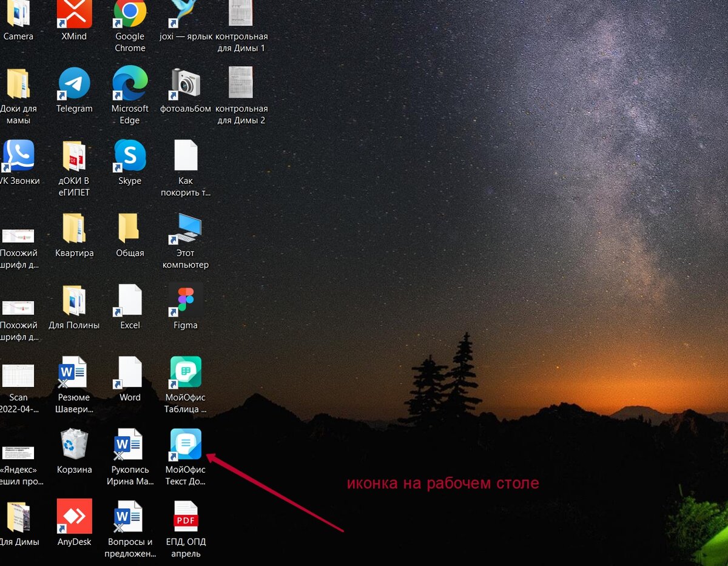Select the «Яндекс» решил про... file

coord(18,453)
